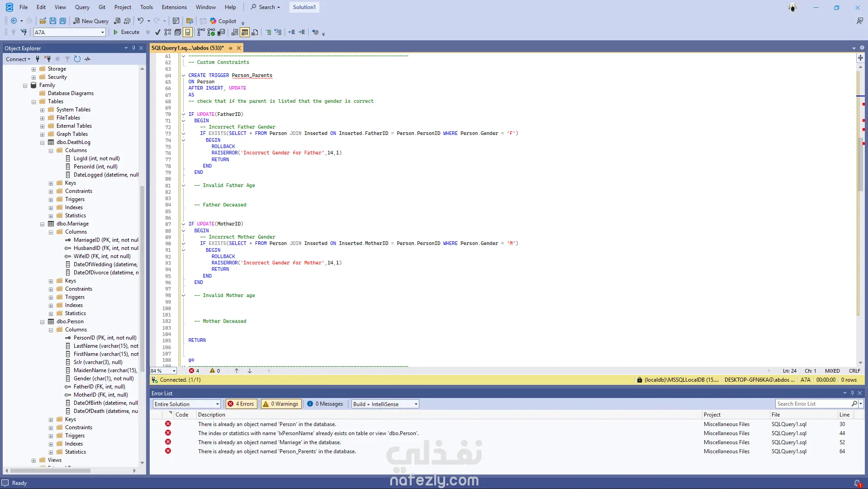The image size is (868, 489).
Task: Click the New Query button
Action: [x=91, y=21]
